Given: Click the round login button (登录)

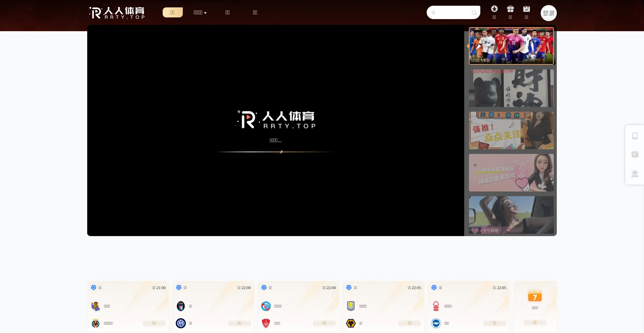Looking at the screenshot, I should click(548, 13).
